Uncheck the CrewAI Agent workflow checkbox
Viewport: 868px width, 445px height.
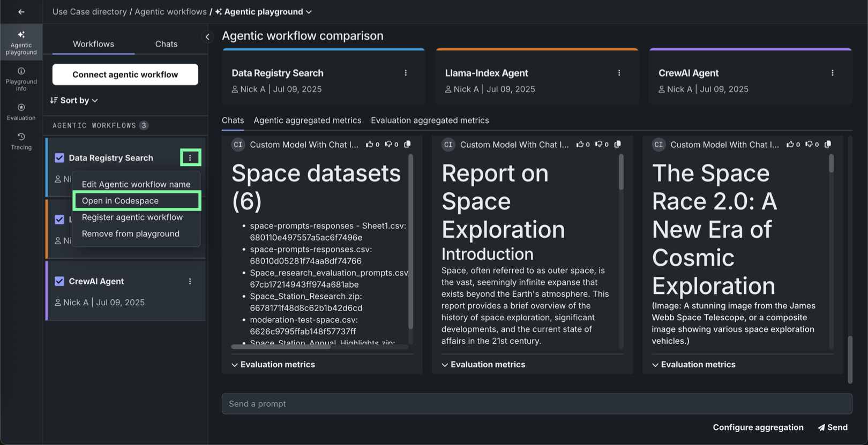coord(59,282)
